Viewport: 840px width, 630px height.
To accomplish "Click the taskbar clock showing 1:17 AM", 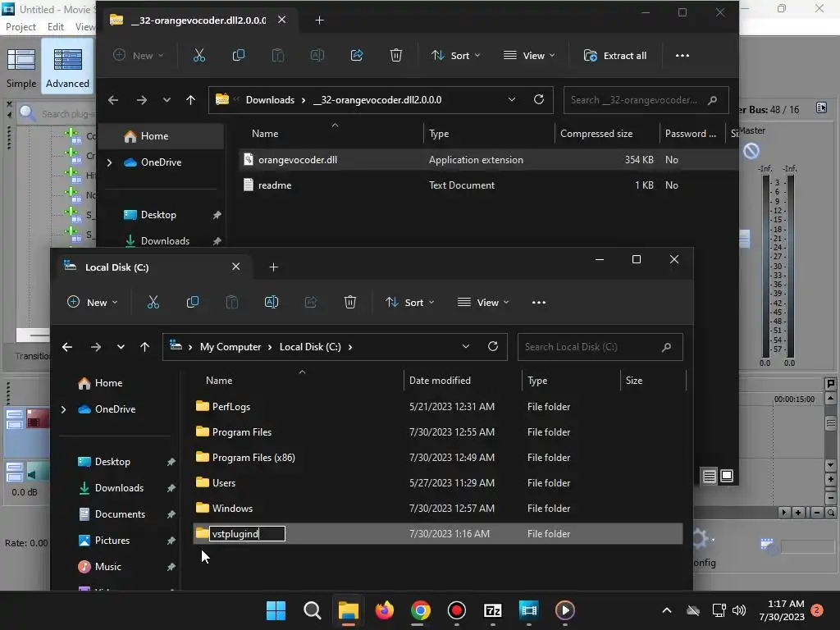I will point(782,610).
